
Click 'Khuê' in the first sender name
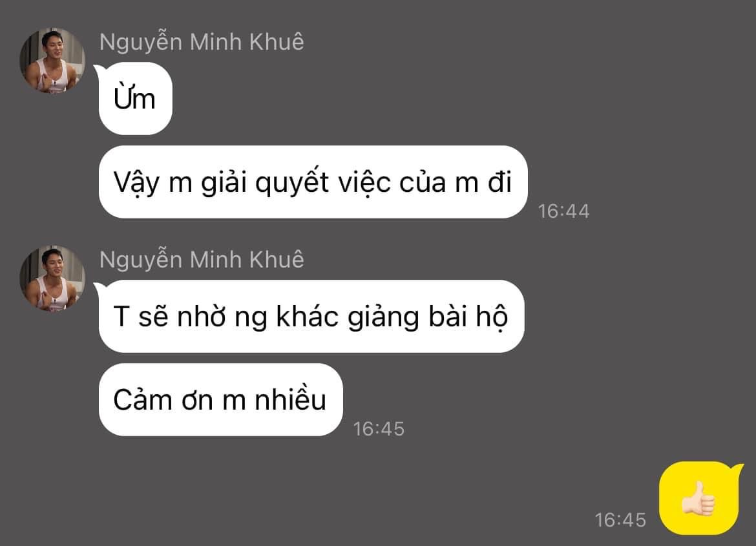point(277,41)
